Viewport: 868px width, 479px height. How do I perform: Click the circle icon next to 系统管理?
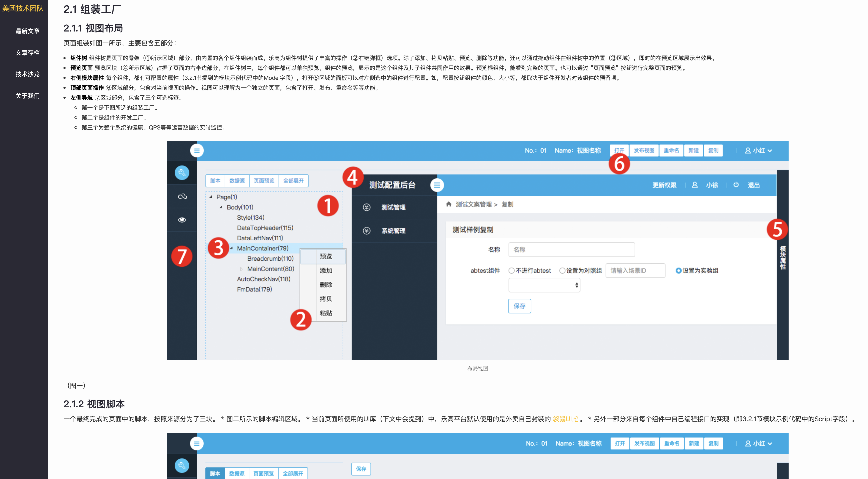point(367,231)
